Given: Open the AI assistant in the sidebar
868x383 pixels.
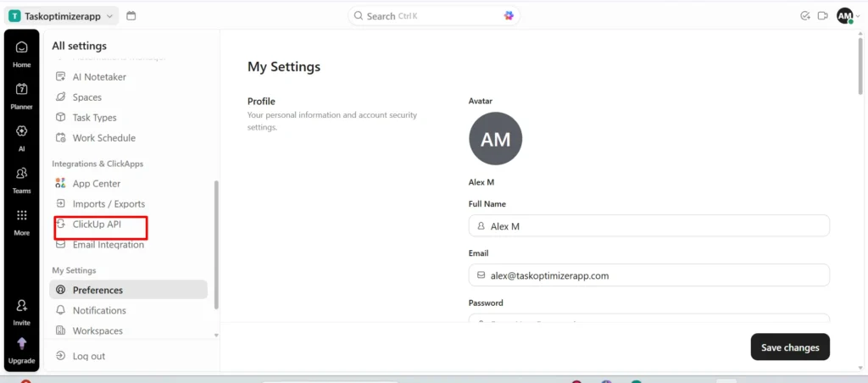Looking at the screenshot, I should pos(21,137).
